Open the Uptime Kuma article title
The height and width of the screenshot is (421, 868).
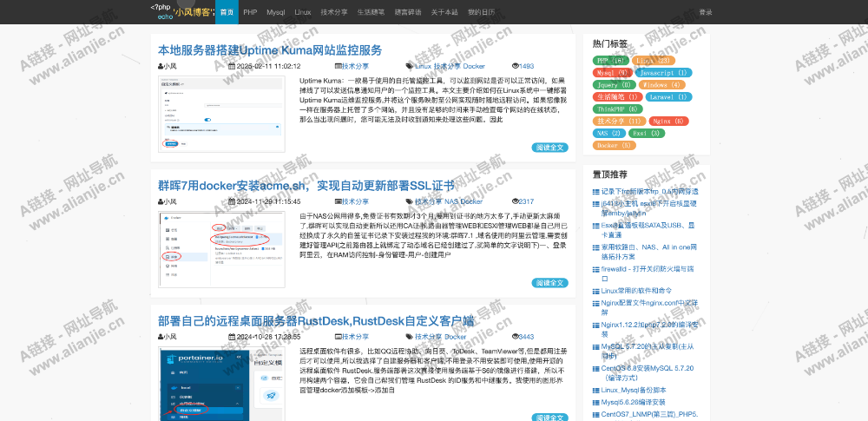tap(270, 50)
